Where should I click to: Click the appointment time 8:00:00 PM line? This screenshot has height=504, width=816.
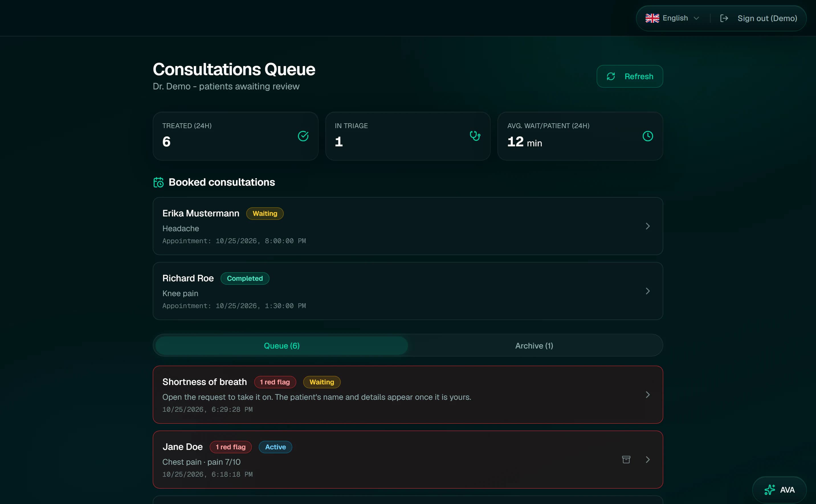[x=234, y=241]
